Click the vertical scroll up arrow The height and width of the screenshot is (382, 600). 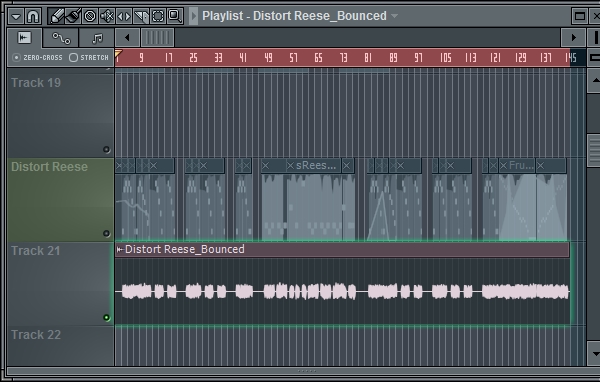point(595,80)
